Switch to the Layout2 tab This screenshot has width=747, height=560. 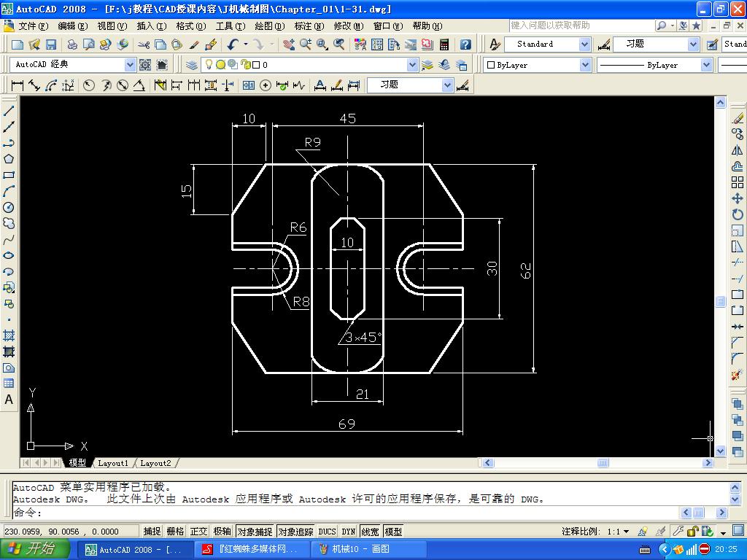pos(155,463)
